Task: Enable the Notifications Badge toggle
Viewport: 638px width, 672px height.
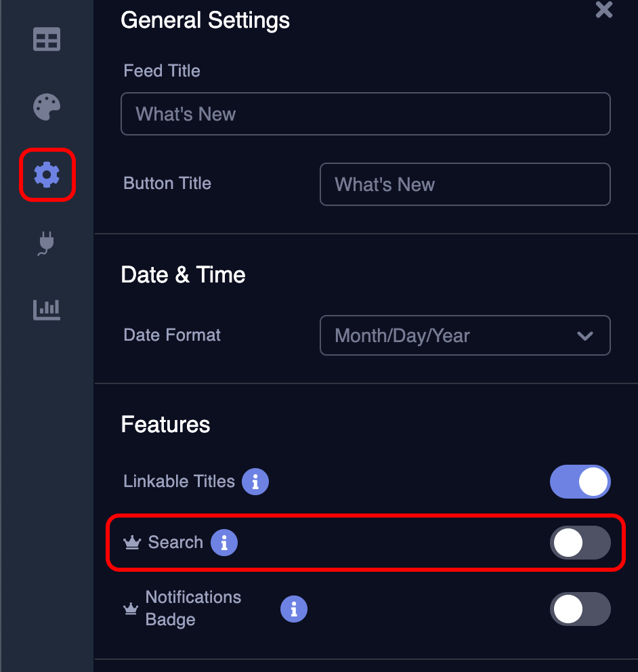Action: 580,609
